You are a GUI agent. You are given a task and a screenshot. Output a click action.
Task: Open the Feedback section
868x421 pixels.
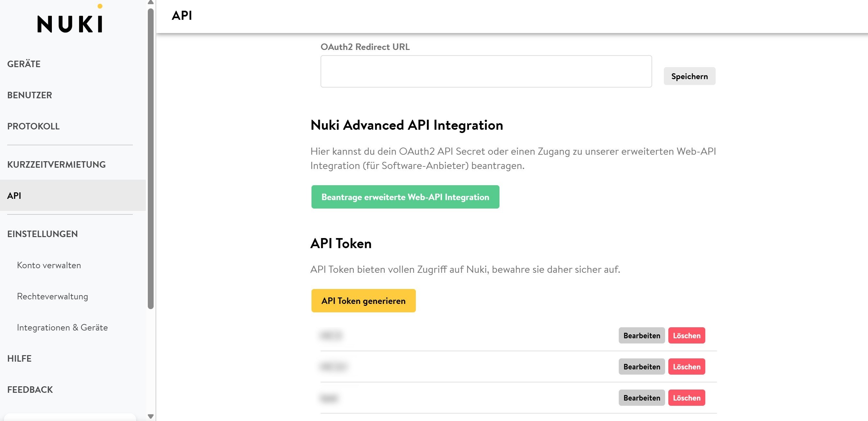30,390
